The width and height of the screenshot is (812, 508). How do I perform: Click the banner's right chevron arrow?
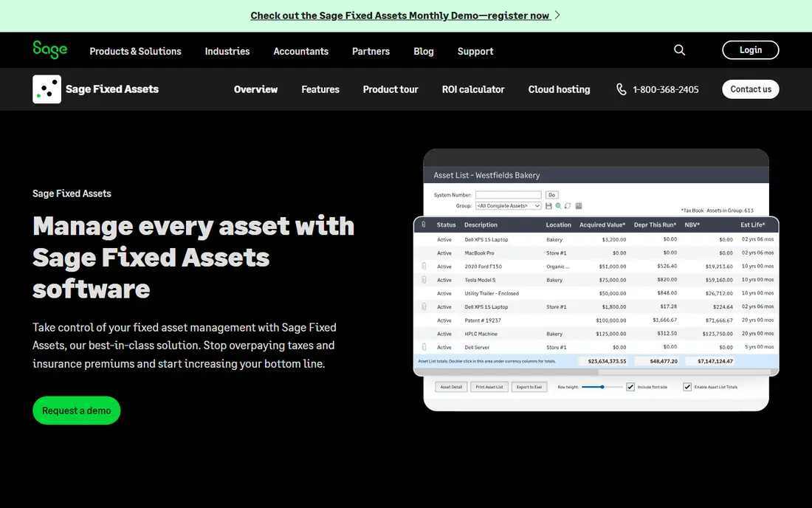point(557,15)
